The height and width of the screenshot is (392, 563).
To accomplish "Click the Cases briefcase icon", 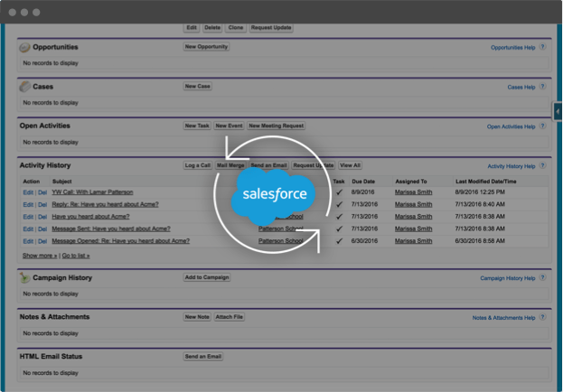I will tap(24, 87).
